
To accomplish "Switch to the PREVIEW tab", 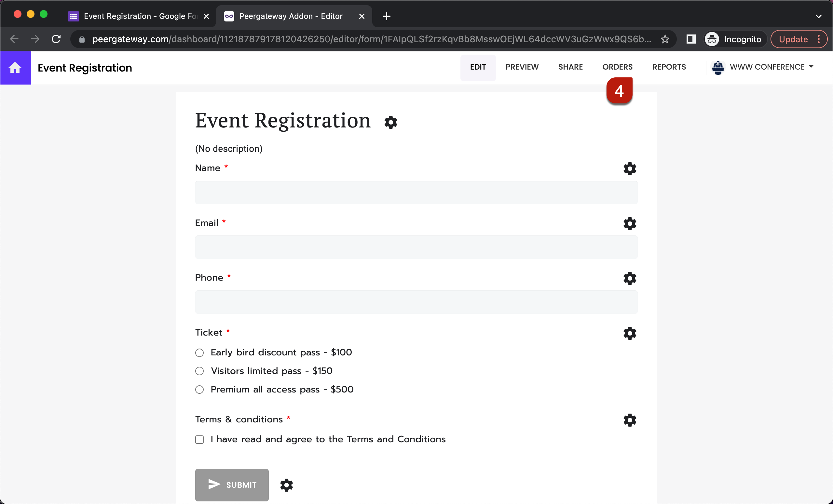I will pyautogui.click(x=522, y=67).
